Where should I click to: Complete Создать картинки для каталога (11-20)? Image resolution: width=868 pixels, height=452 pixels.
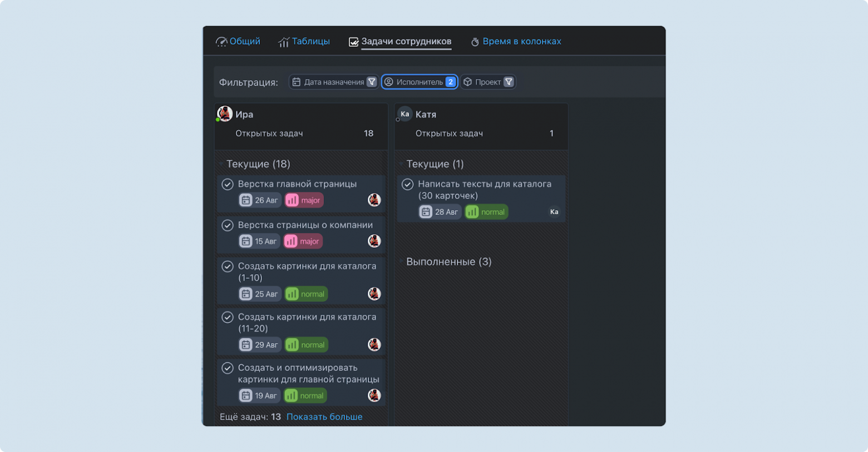pos(228,317)
